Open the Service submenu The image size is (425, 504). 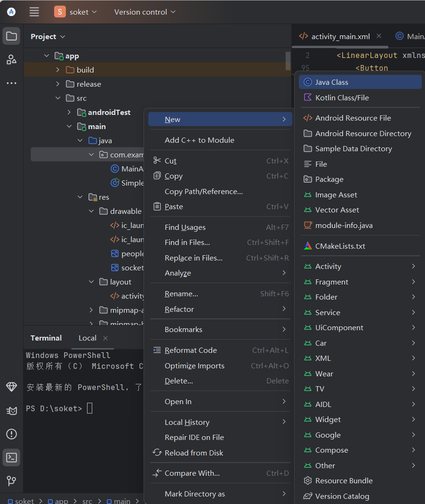pos(360,312)
